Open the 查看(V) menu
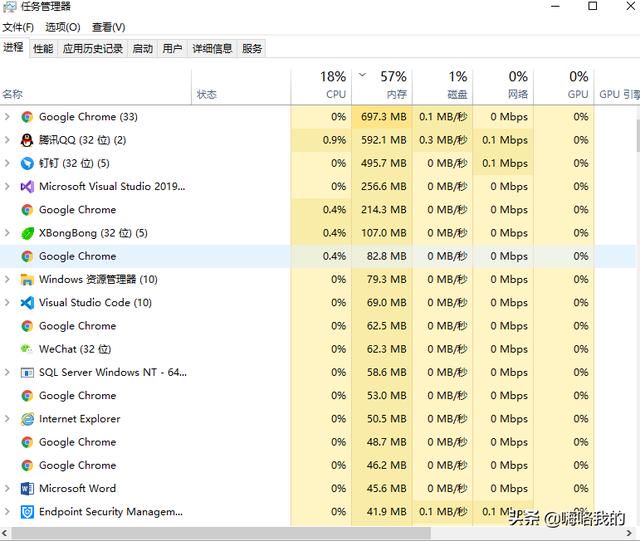Viewport: 640px width, 541px height. pyautogui.click(x=109, y=27)
